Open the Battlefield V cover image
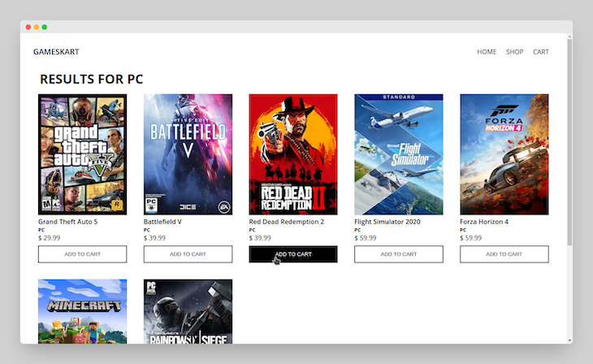This screenshot has width=593, height=364. pos(188,154)
